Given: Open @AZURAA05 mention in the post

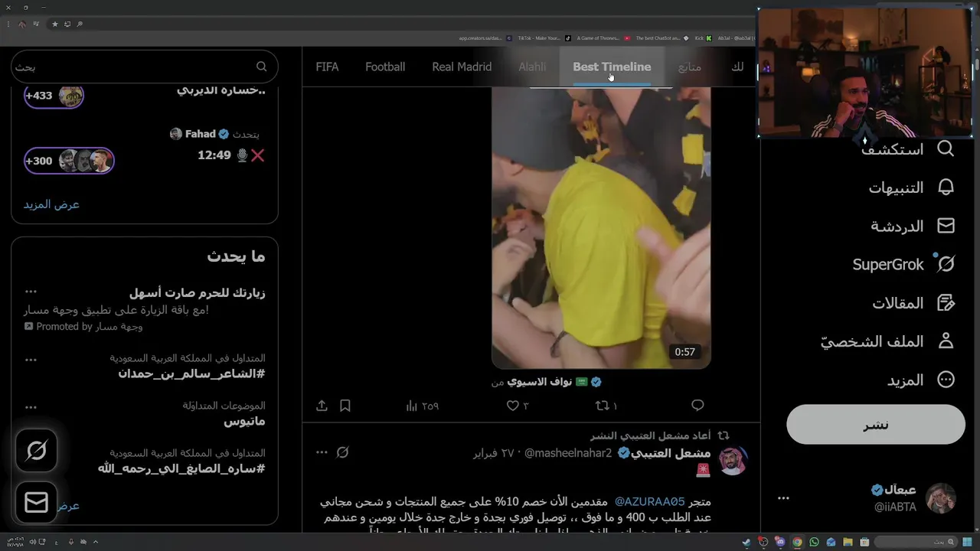Looking at the screenshot, I should (649, 501).
